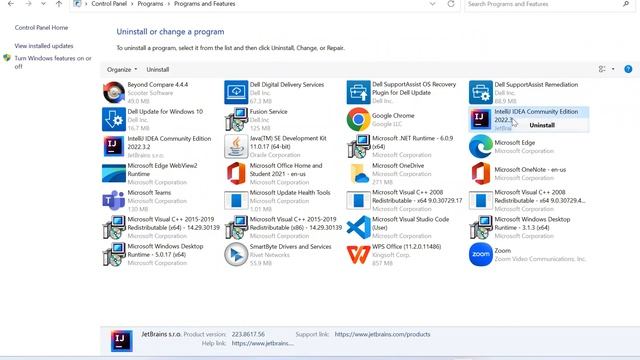Select the Dell SupportAssist OS Recovery Plugin icon
The width and height of the screenshot is (640, 360).
pyautogui.click(x=358, y=92)
